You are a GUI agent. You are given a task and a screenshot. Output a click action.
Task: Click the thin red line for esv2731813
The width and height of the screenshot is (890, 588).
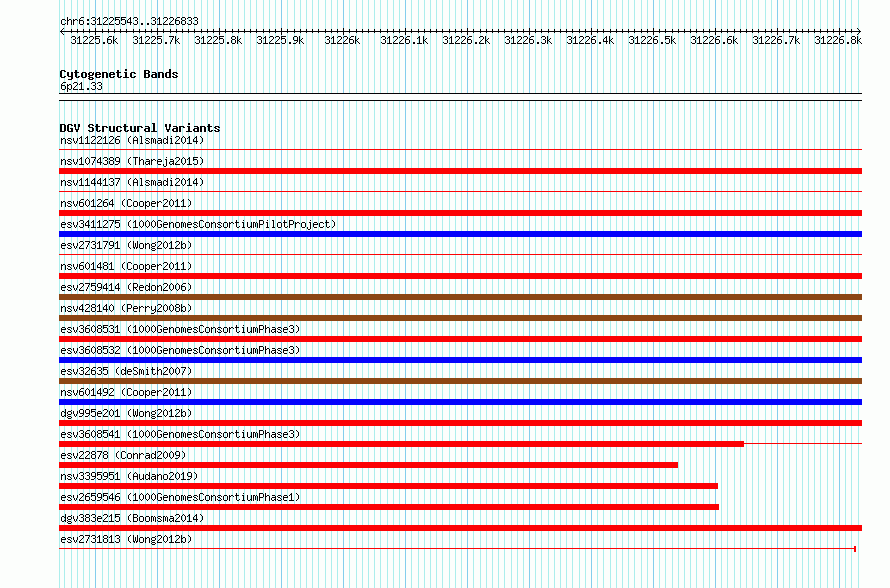pyautogui.click(x=457, y=549)
